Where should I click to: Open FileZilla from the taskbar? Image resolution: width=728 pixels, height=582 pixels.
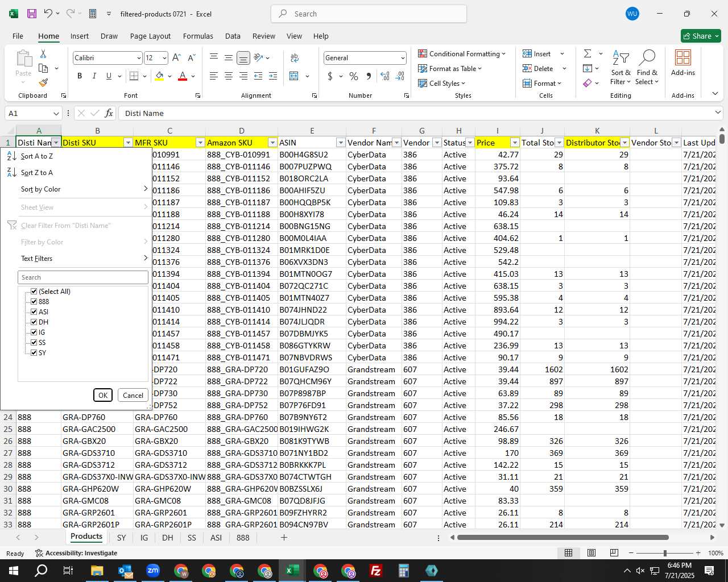pyautogui.click(x=376, y=571)
